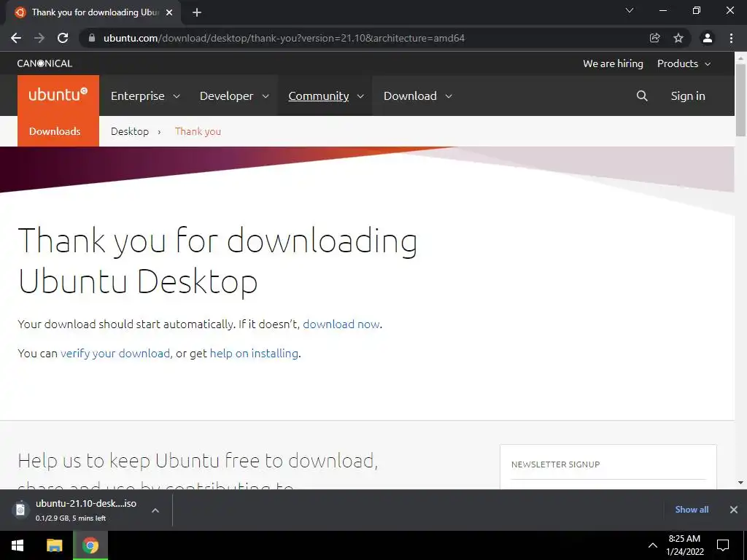Viewport: 747px width, 560px height.
Task: Click the Canonical logo
Action: click(x=44, y=63)
